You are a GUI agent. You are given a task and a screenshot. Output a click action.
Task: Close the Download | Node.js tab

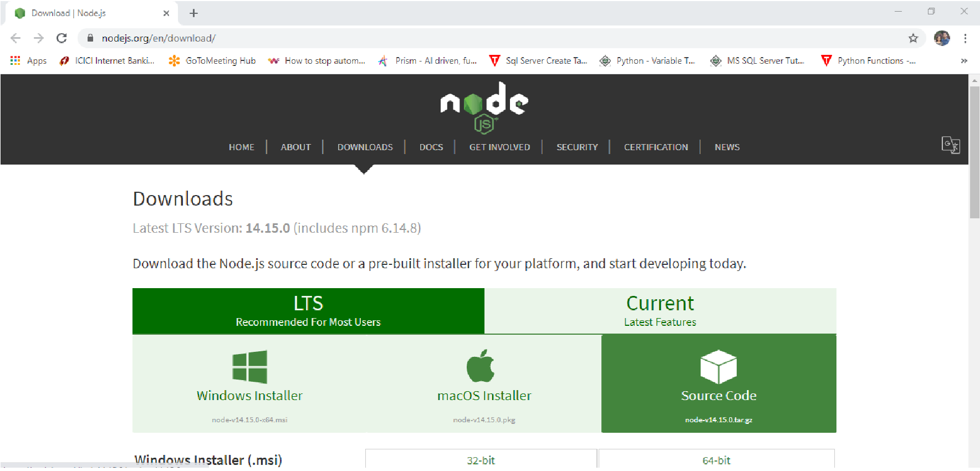click(x=166, y=13)
